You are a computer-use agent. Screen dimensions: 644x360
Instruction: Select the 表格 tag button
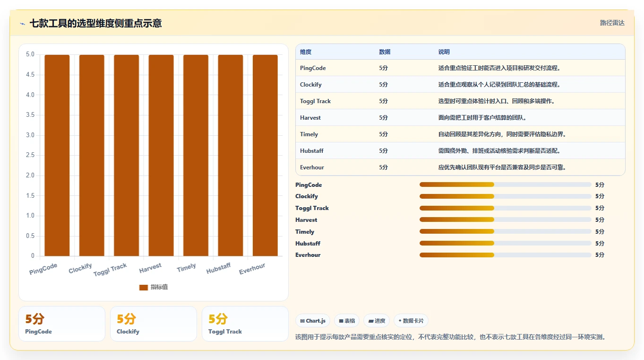click(347, 321)
